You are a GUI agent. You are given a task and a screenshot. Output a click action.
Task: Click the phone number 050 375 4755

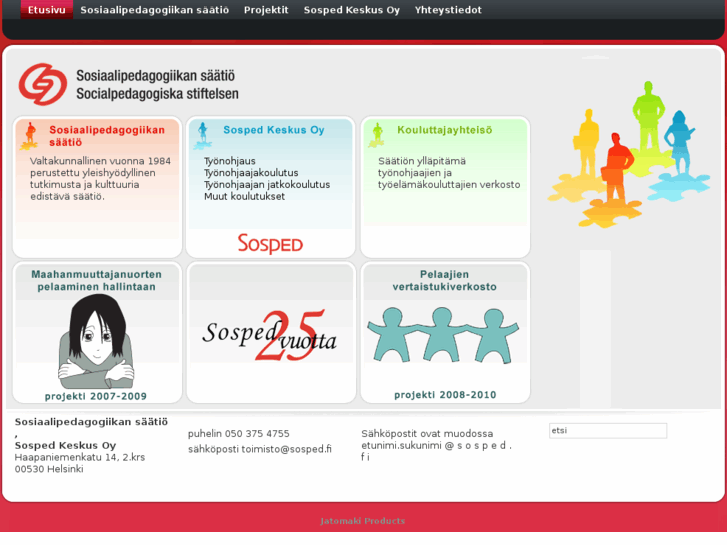click(257, 434)
